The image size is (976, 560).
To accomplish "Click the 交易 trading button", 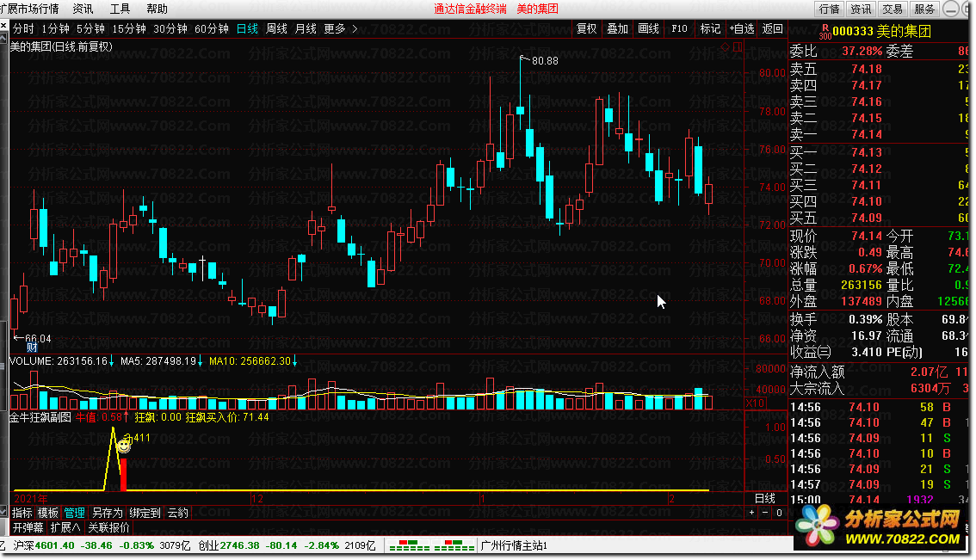I will coord(893,9).
